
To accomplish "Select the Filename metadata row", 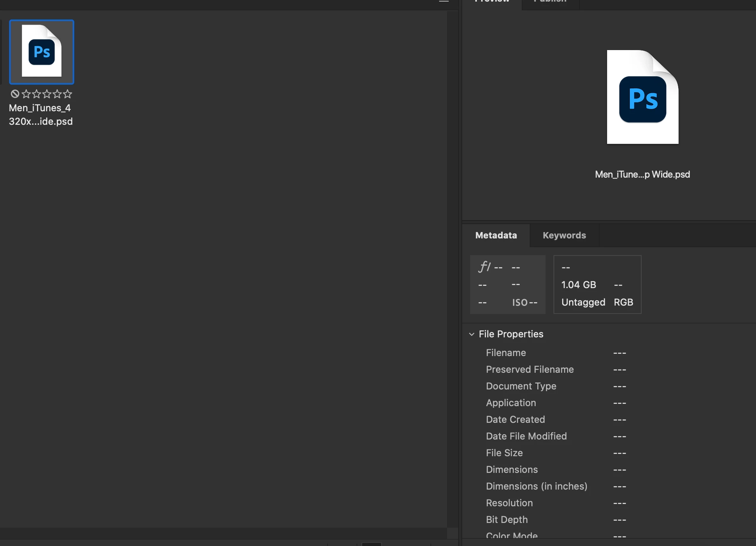I will [609, 353].
